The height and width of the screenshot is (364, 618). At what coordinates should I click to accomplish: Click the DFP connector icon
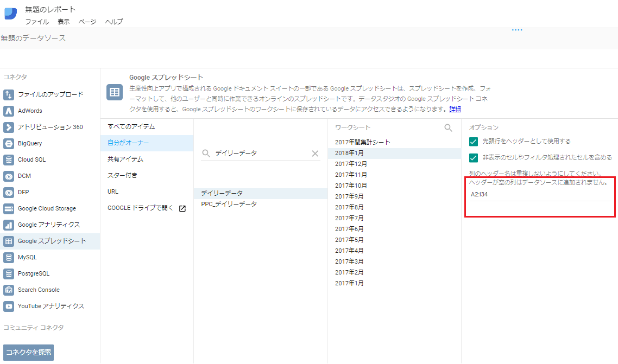click(x=9, y=192)
